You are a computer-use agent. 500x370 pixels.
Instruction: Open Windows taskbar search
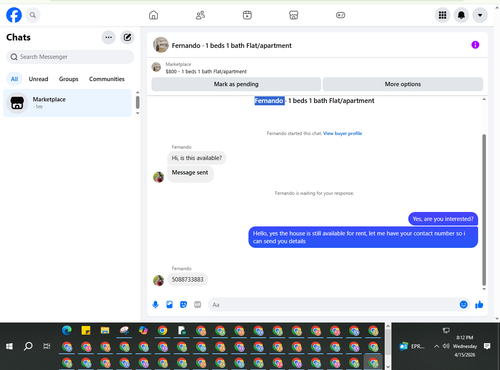28,346
